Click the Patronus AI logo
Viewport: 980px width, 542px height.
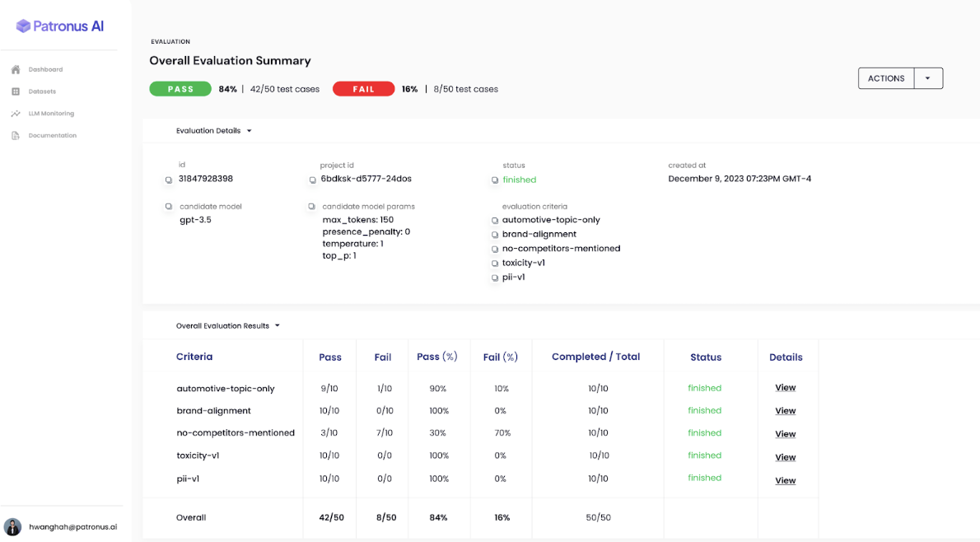(x=60, y=26)
